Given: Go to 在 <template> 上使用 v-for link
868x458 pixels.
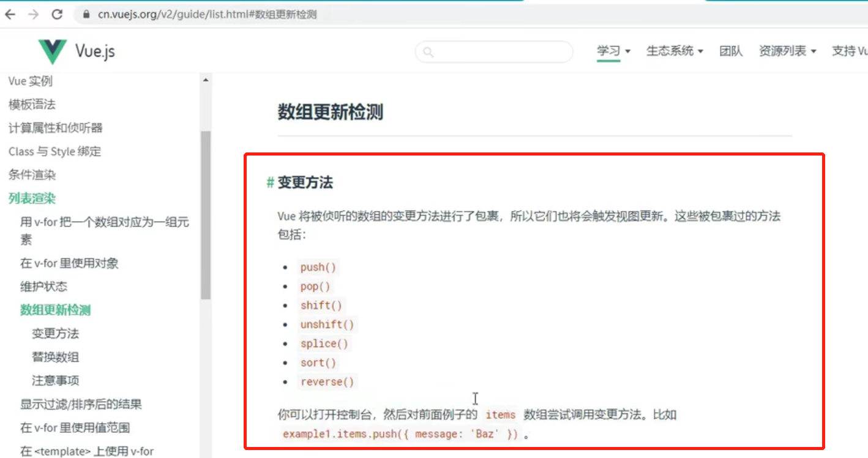Looking at the screenshot, I should pos(87,451).
